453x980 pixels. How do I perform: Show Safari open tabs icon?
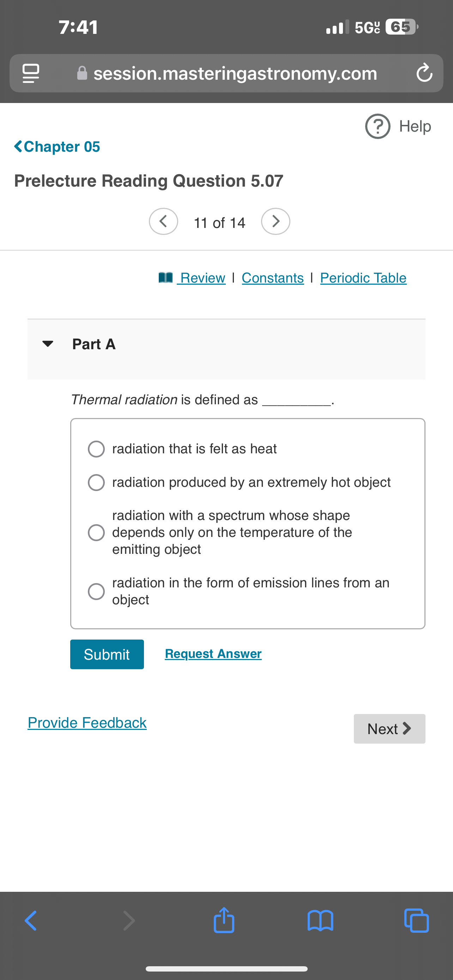[x=417, y=921]
